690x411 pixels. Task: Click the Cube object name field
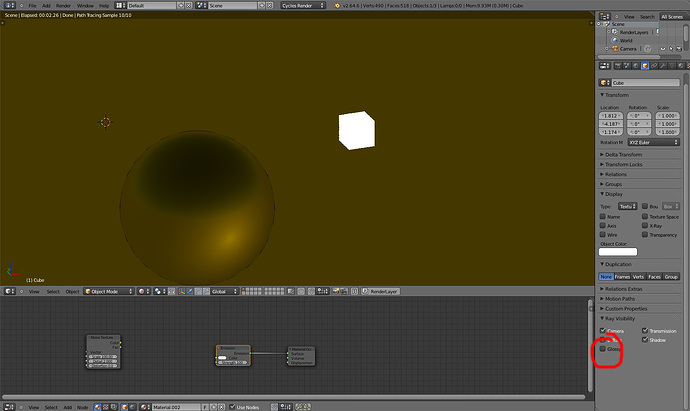click(x=645, y=82)
